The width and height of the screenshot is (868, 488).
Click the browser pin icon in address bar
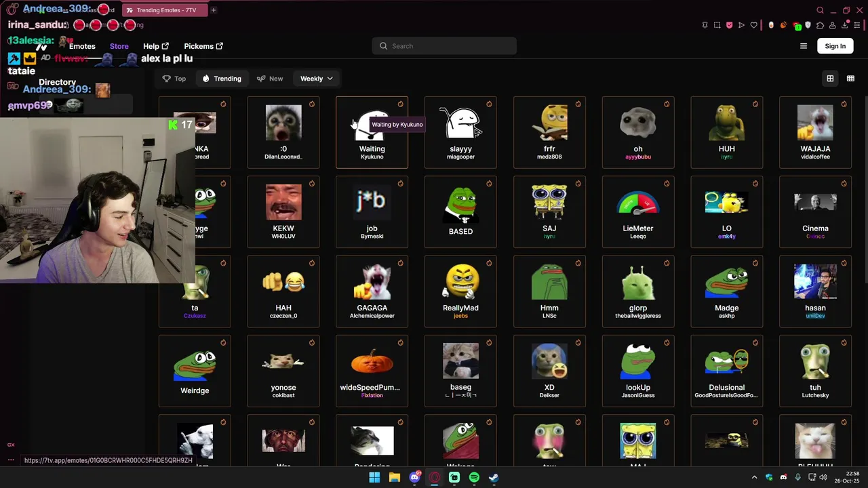pos(705,25)
